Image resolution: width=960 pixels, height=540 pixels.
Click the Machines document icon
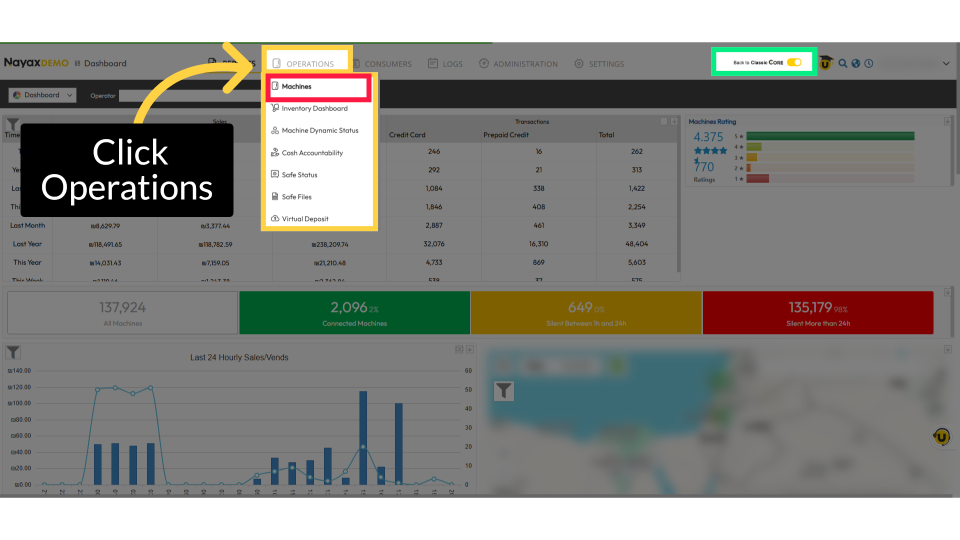pos(275,86)
